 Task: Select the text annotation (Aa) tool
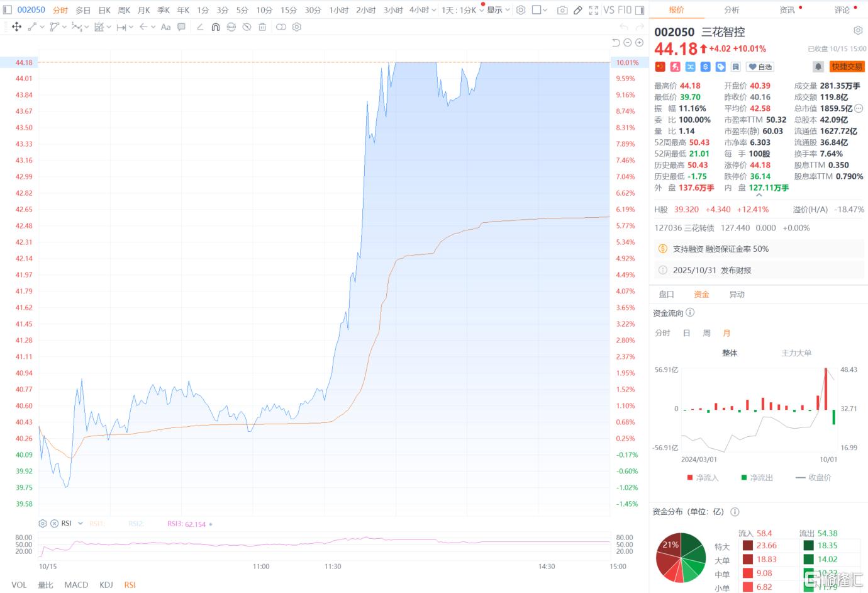point(165,27)
